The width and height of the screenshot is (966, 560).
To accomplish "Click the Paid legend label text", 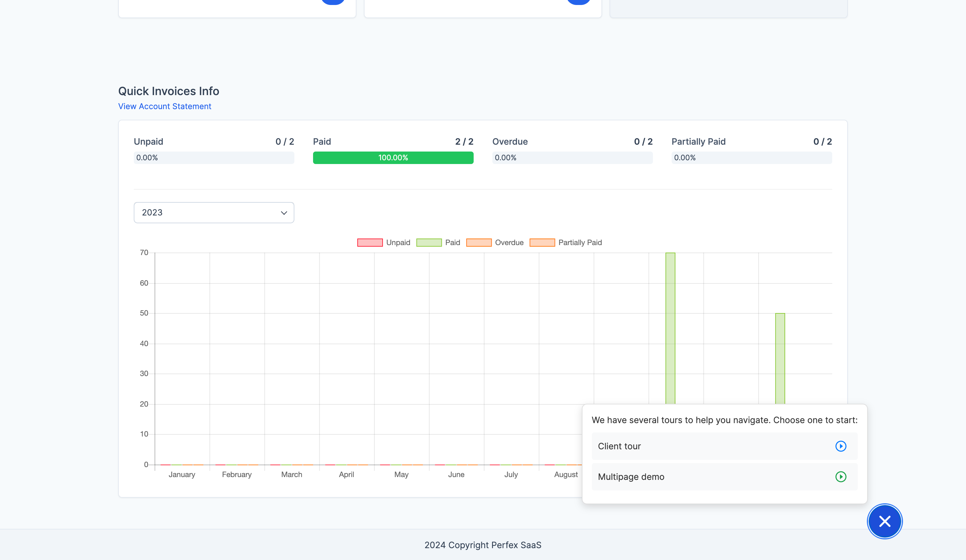I will tap(452, 243).
